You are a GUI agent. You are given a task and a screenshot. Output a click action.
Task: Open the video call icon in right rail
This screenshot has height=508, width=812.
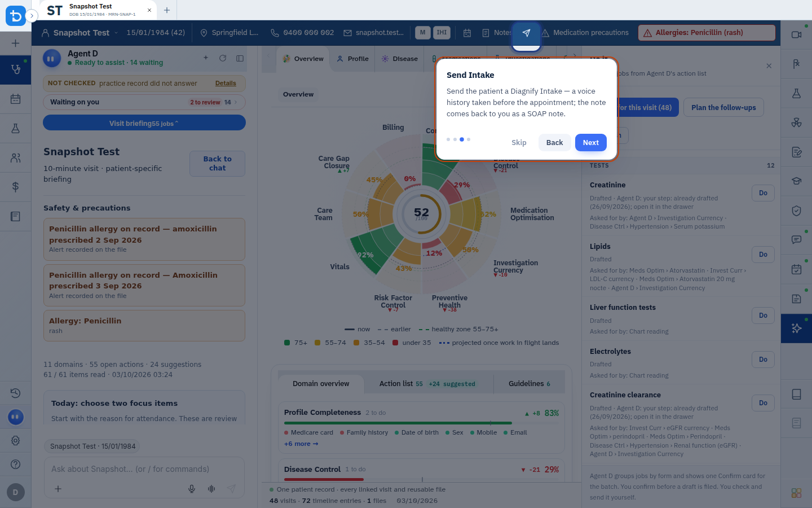tap(796, 34)
